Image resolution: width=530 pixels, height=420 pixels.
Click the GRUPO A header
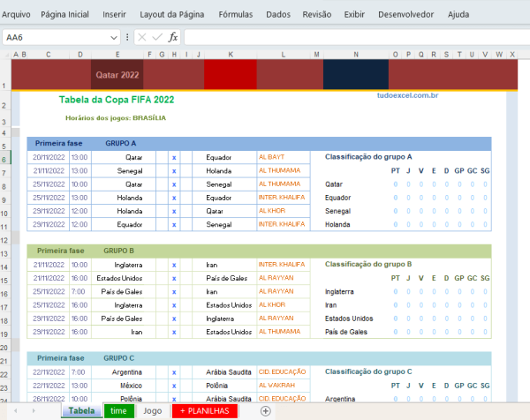point(121,143)
